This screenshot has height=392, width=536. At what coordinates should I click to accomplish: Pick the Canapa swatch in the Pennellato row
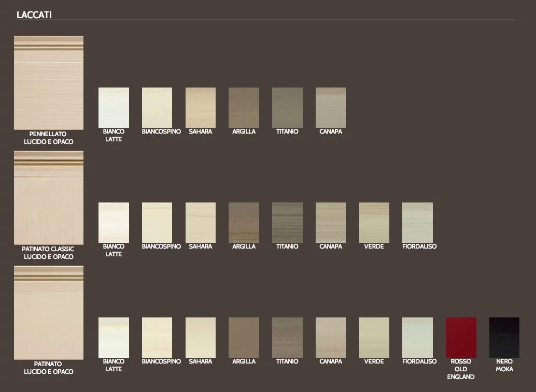331,108
